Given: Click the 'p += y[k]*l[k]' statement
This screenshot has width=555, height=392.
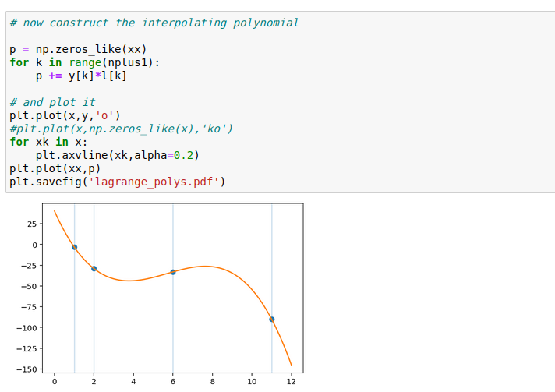Looking at the screenshot, I should (81, 76).
